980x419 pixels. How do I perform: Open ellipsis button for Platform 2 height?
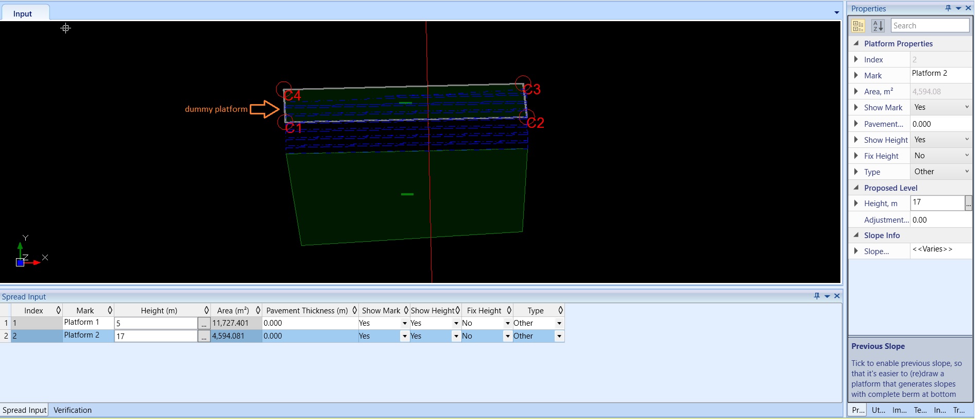tap(204, 336)
